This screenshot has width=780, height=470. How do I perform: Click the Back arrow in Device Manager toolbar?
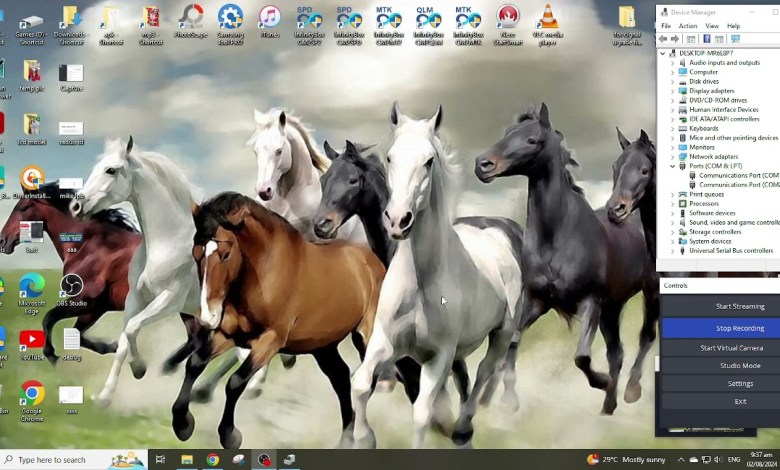[664, 39]
